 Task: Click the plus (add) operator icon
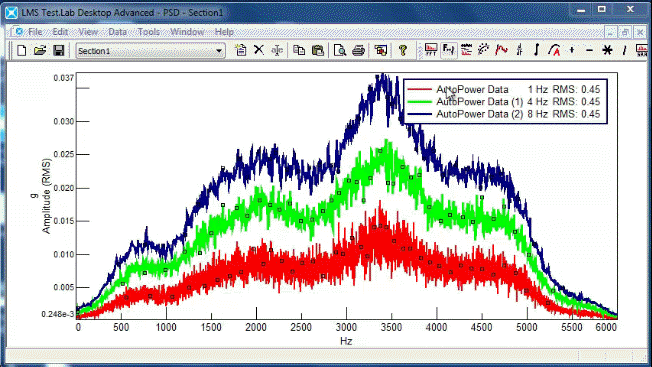tap(572, 50)
